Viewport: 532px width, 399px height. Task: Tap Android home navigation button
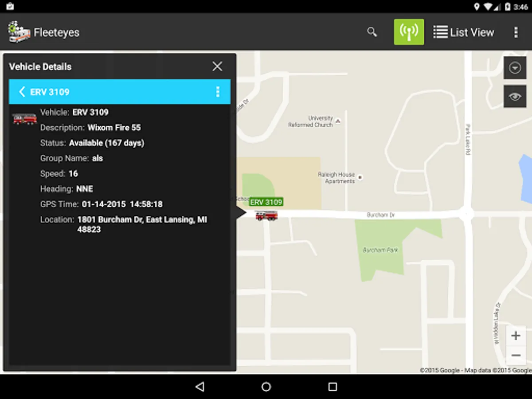(266, 387)
